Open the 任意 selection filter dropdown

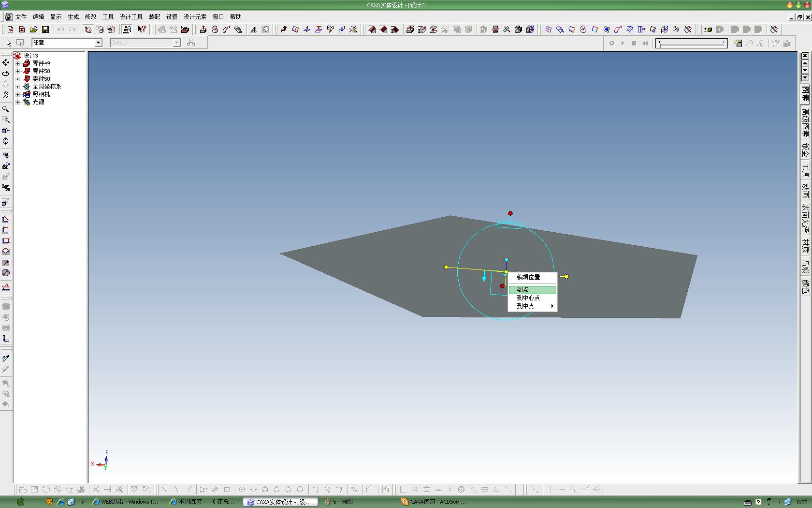point(98,43)
